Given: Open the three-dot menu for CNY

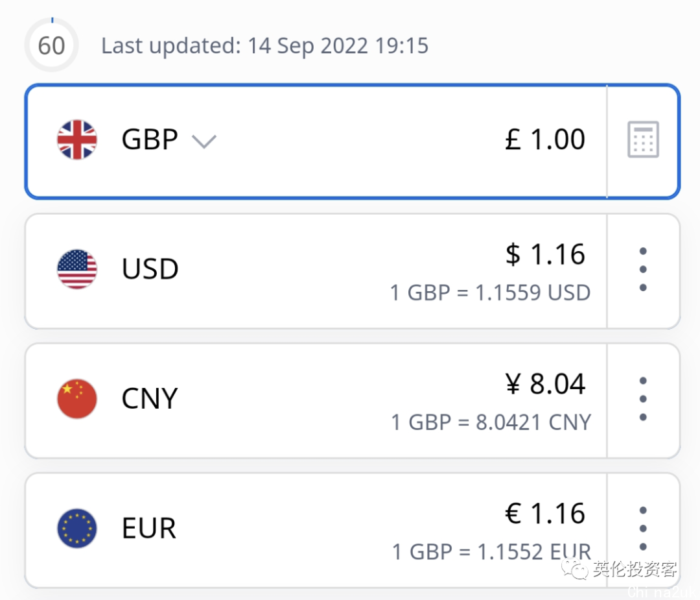Looking at the screenshot, I should (x=643, y=399).
